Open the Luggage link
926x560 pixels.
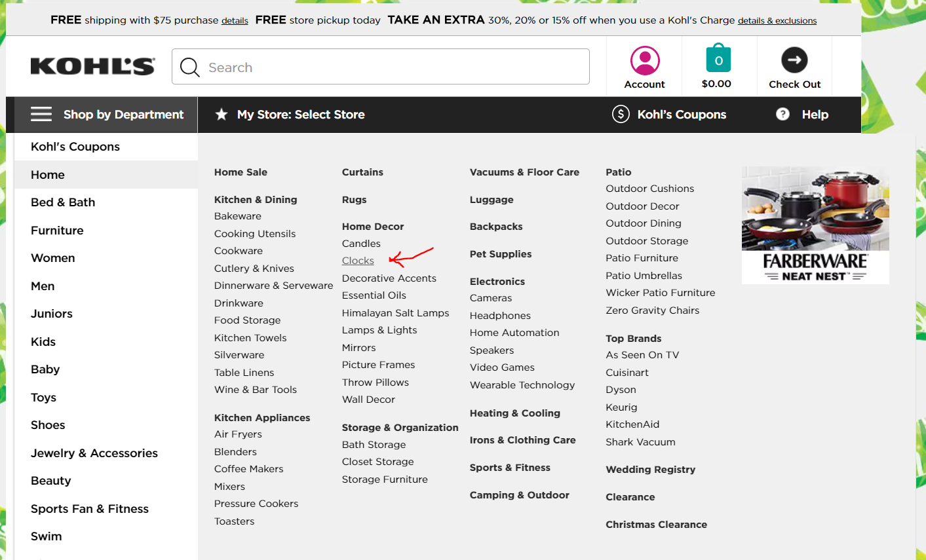pos(492,200)
